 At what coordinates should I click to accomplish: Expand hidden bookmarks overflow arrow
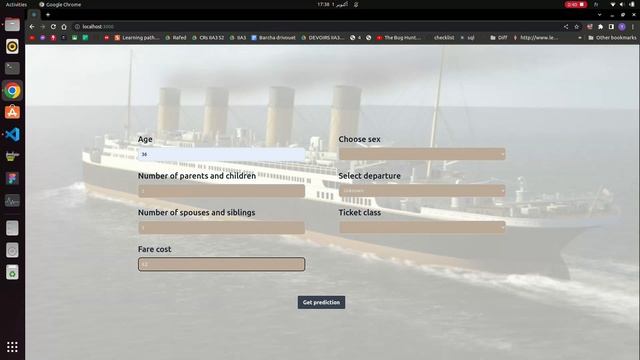pos(580,38)
